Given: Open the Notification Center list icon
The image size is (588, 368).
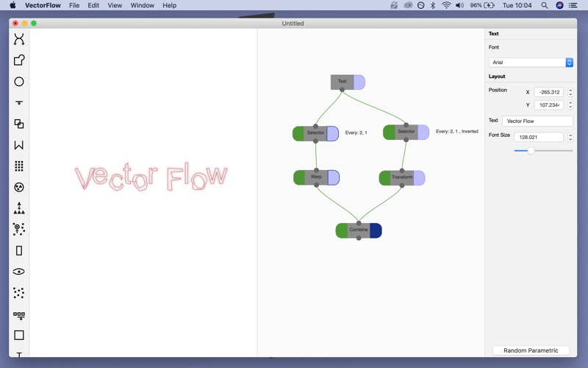Looking at the screenshot, I should (573, 5).
